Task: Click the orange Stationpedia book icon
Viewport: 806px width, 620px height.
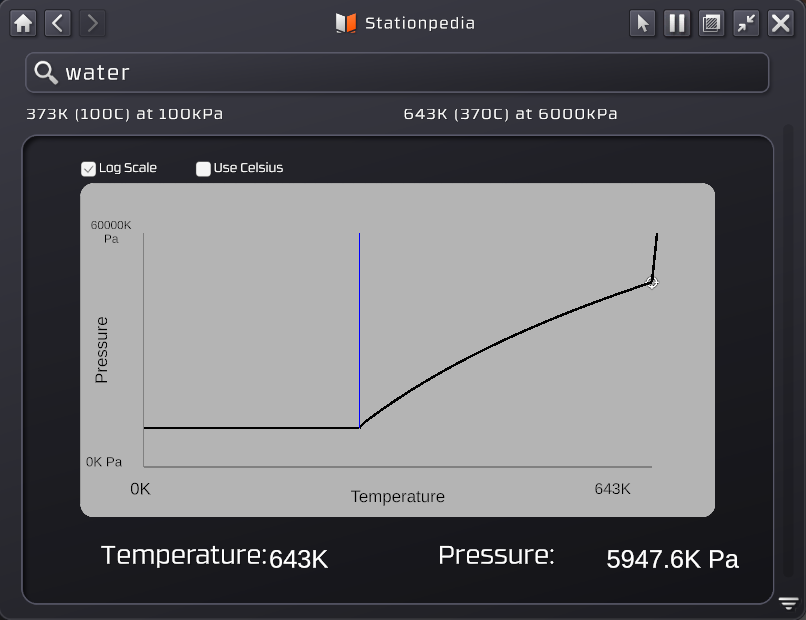Action: 346,23
